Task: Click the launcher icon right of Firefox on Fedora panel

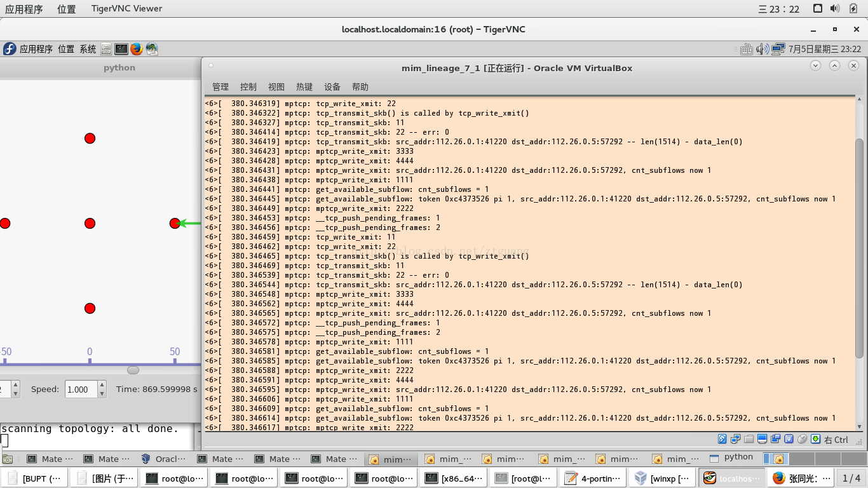Action: tap(152, 49)
